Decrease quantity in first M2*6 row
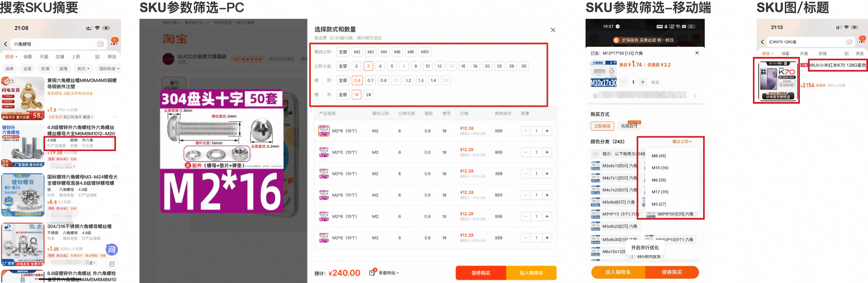The image size is (868, 283). coord(526,131)
